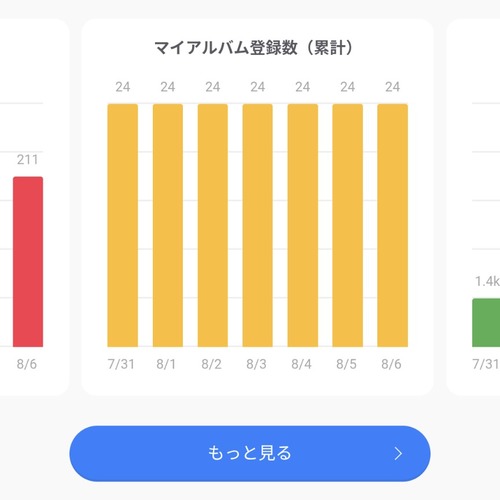Click the マイアルバム登録数（累計） chart title

(253, 48)
